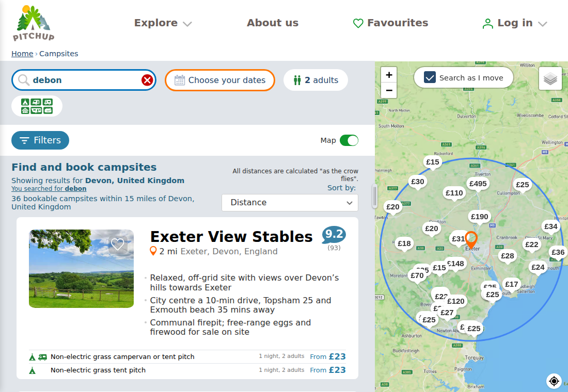The image size is (568, 392).
Task: Locate me using the map's target icon
Action: coord(554,381)
